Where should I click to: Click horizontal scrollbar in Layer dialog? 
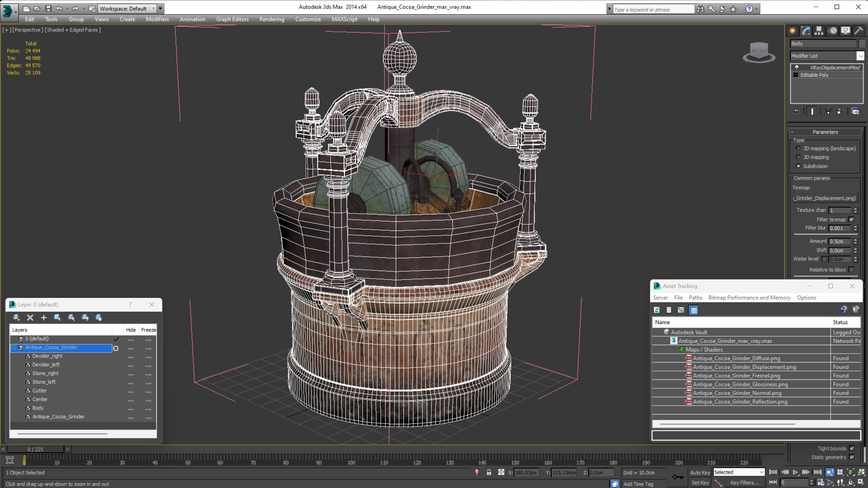63,434
